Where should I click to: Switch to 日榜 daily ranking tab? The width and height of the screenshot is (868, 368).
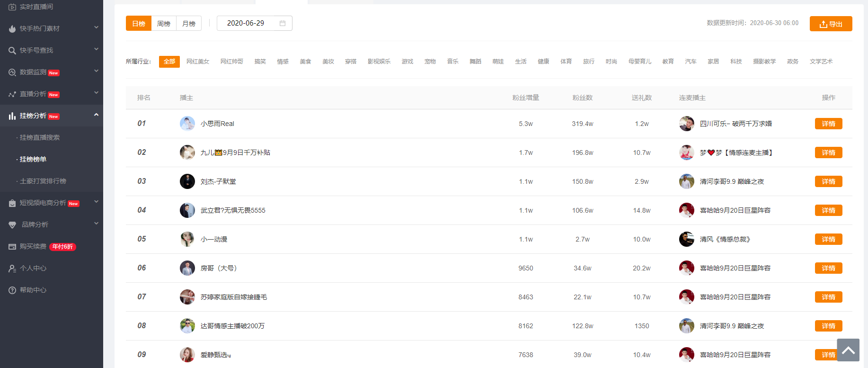[139, 23]
